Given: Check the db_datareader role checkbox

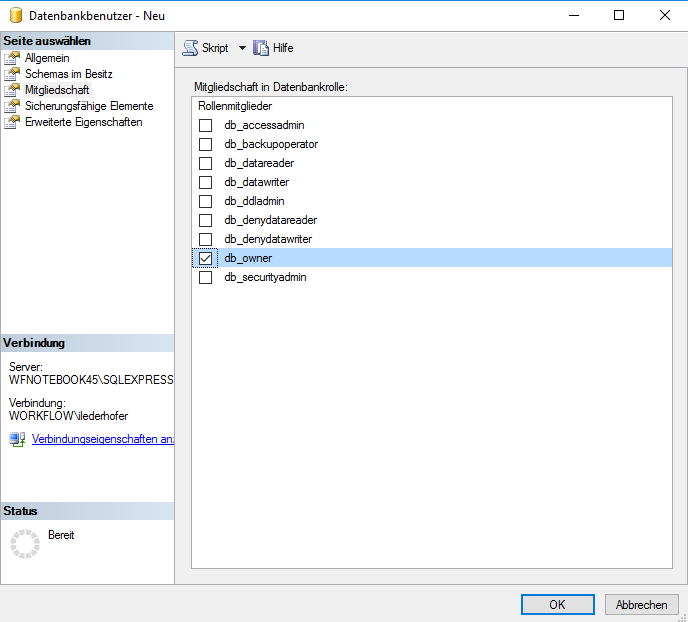Looking at the screenshot, I should tap(206, 163).
